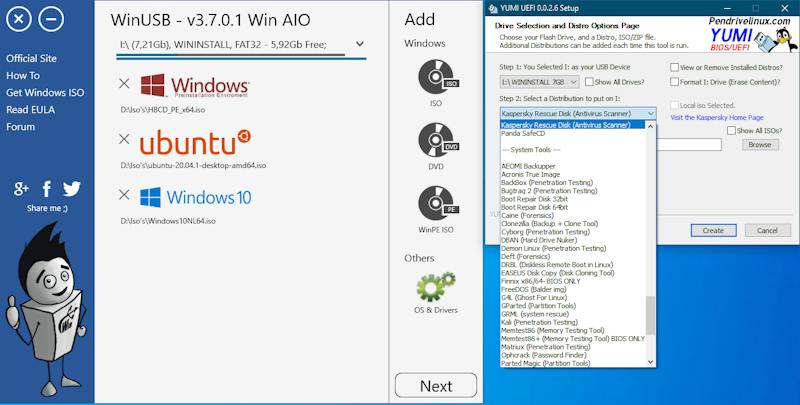
Task: Click the Windows 10 logo entry
Action: (196, 197)
